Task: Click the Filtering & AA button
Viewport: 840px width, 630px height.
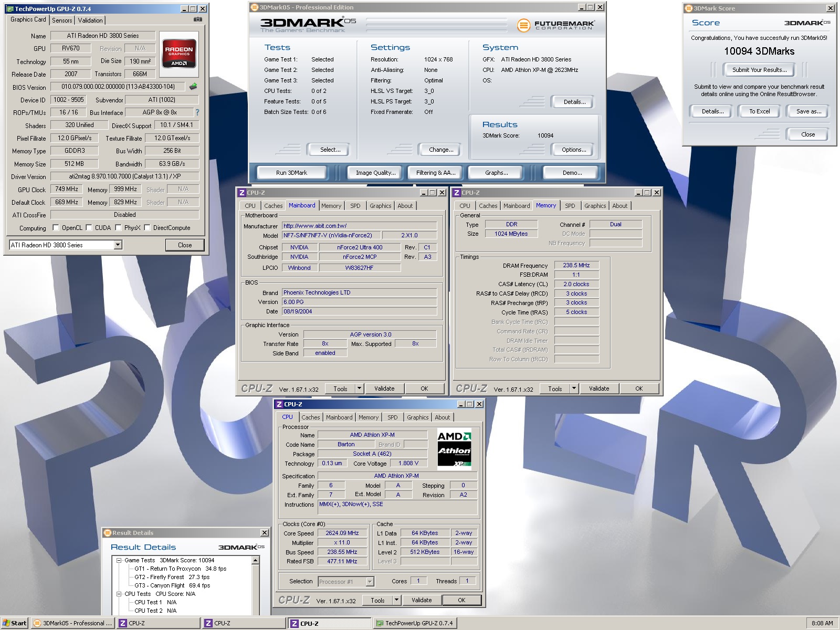Action: 436,173
